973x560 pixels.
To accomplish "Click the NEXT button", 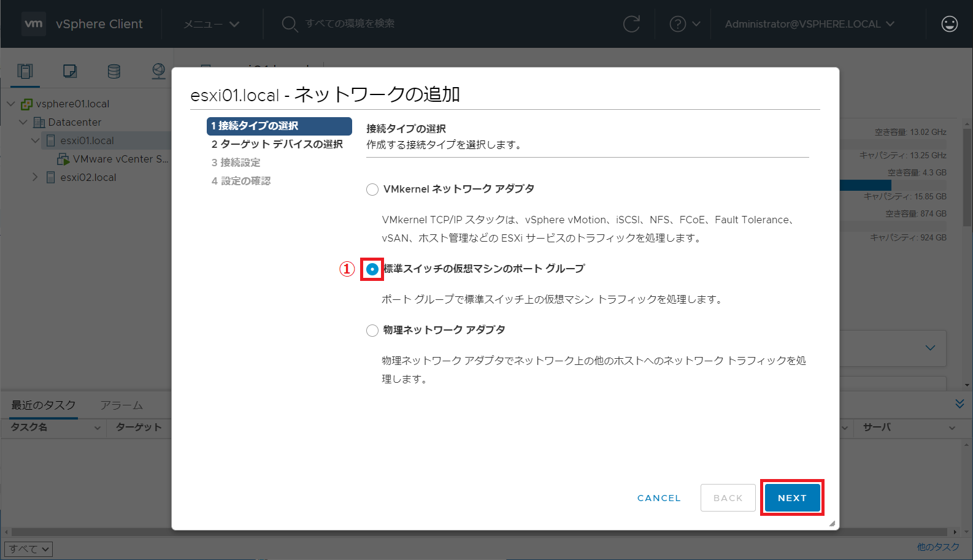I will point(792,497).
